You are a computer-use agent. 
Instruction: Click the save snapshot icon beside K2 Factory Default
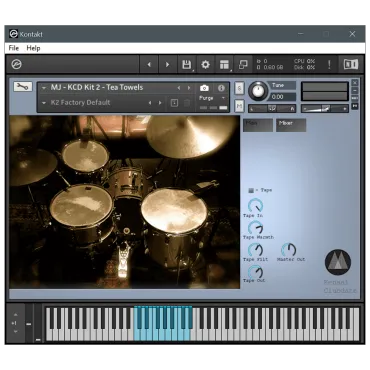tap(174, 103)
